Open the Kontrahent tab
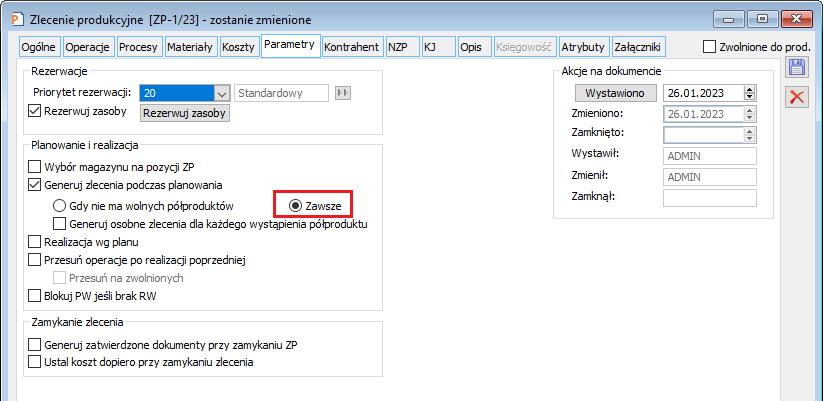The width and height of the screenshot is (824, 401). point(352,47)
